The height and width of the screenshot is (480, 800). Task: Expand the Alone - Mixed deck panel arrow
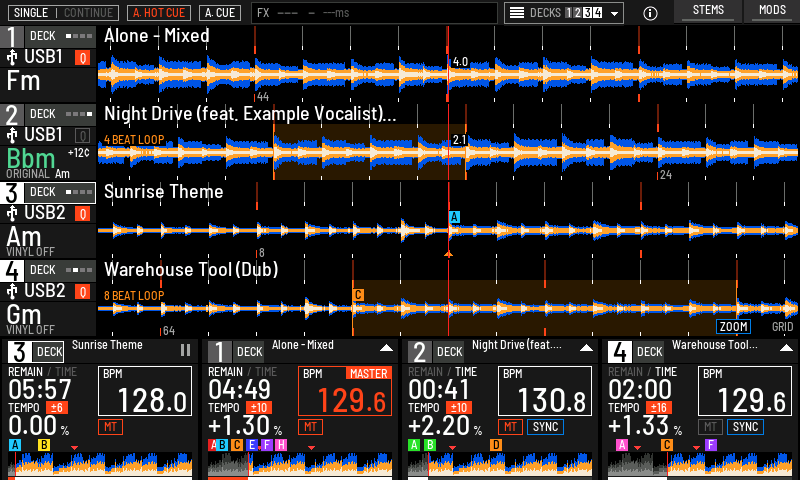click(386, 348)
